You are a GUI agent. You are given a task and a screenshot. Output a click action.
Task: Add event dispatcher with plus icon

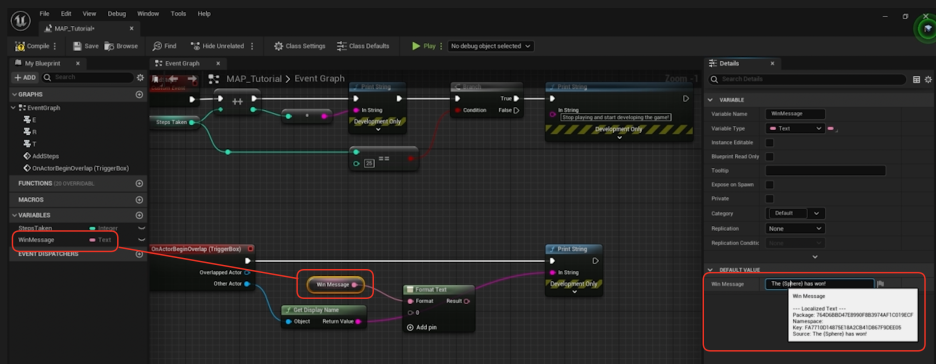pyautogui.click(x=139, y=254)
